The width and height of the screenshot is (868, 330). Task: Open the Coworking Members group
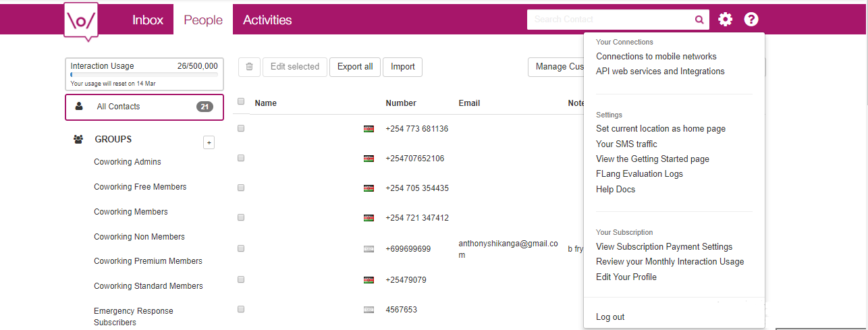[131, 212]
